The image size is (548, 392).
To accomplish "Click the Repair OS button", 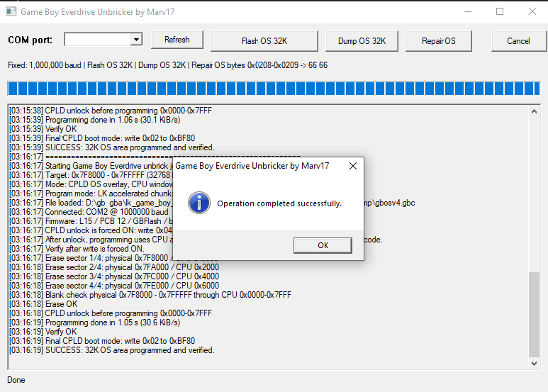I will [x=439, y=41].
